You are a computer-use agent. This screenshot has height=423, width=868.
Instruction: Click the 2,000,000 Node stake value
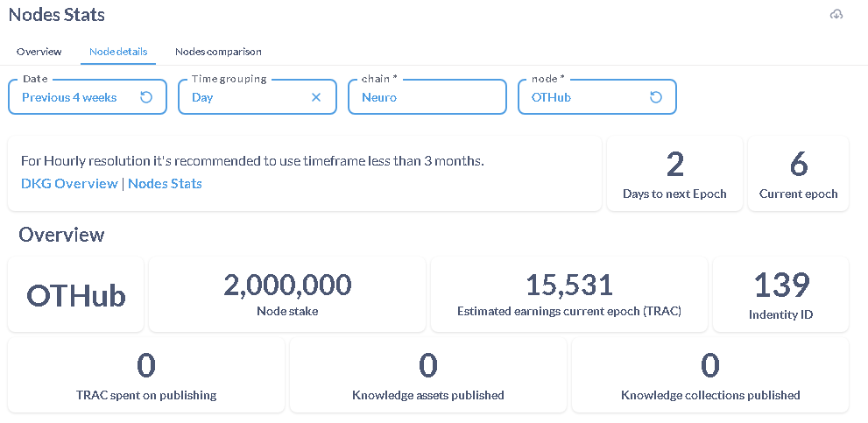[x=287, y=285]
